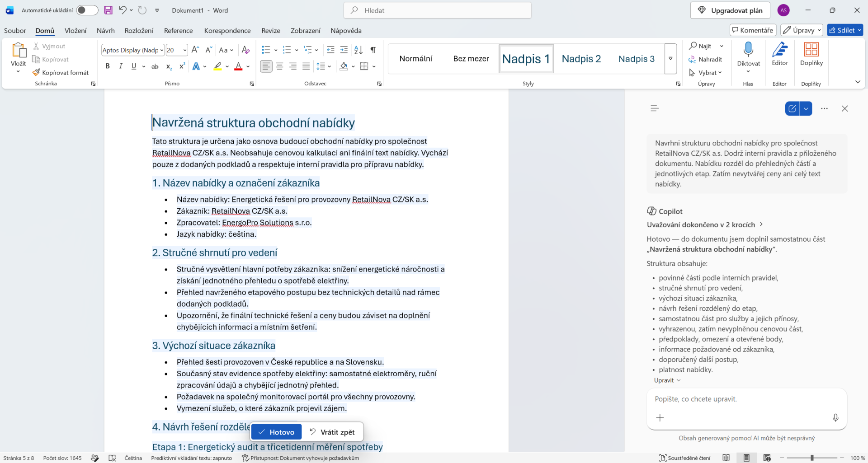Open Copilot pane hamburger menu icon

(655, 108)
